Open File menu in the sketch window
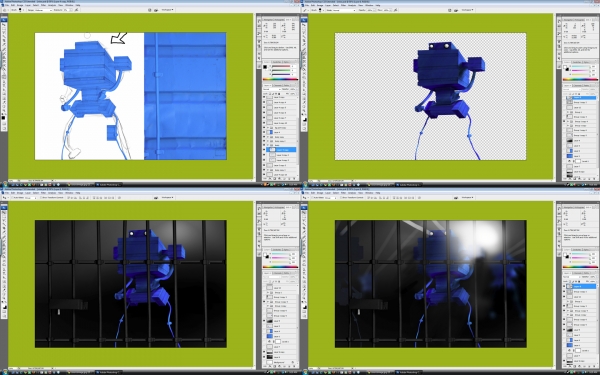 click(x=7, y=5)
